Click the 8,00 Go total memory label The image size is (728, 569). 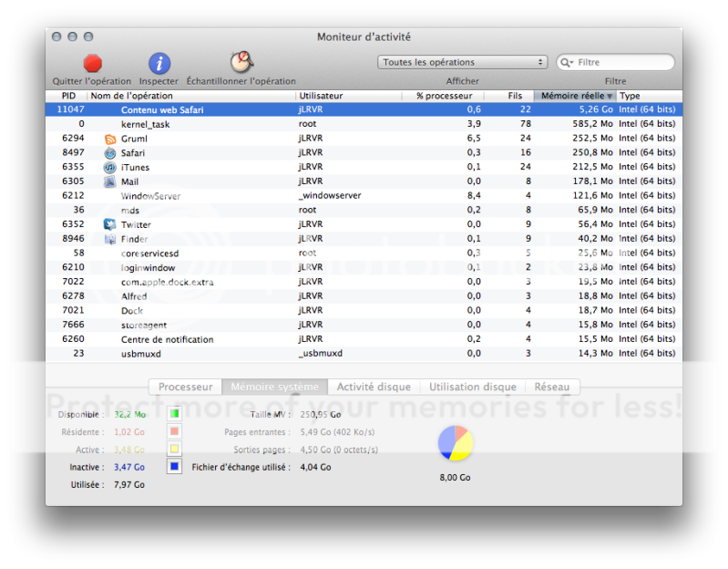455,478
